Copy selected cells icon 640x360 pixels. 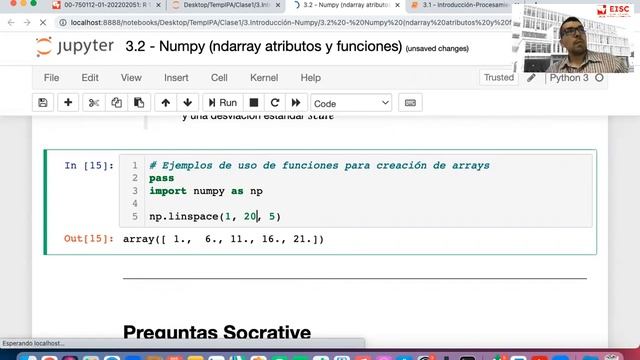(x=116, y=102)
